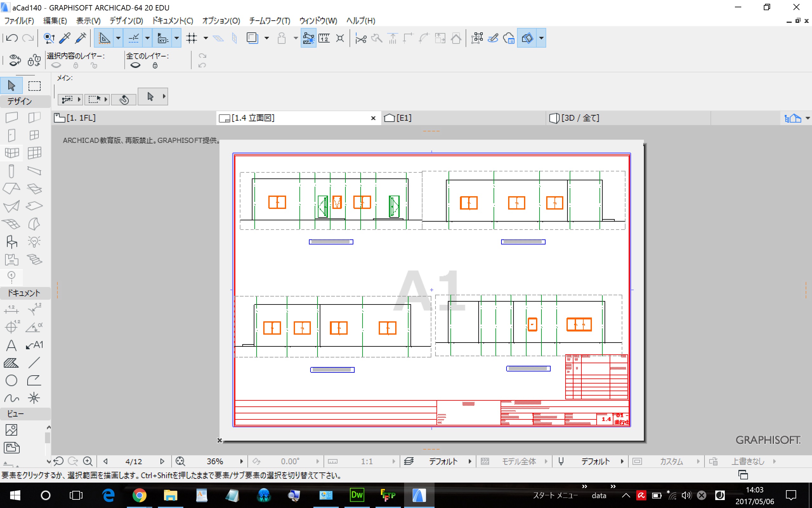
Task: Open the grid snap dropdown arrow
Action: [x=206, y=38]
